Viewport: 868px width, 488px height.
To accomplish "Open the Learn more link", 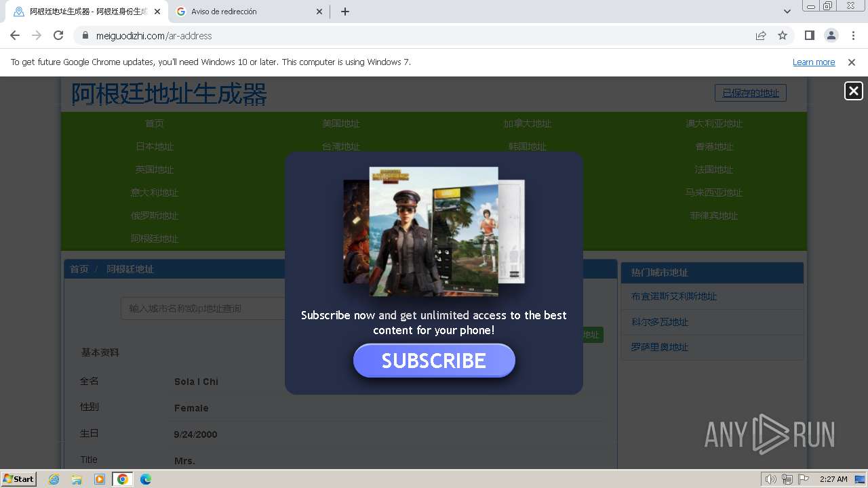I will 814,62.
